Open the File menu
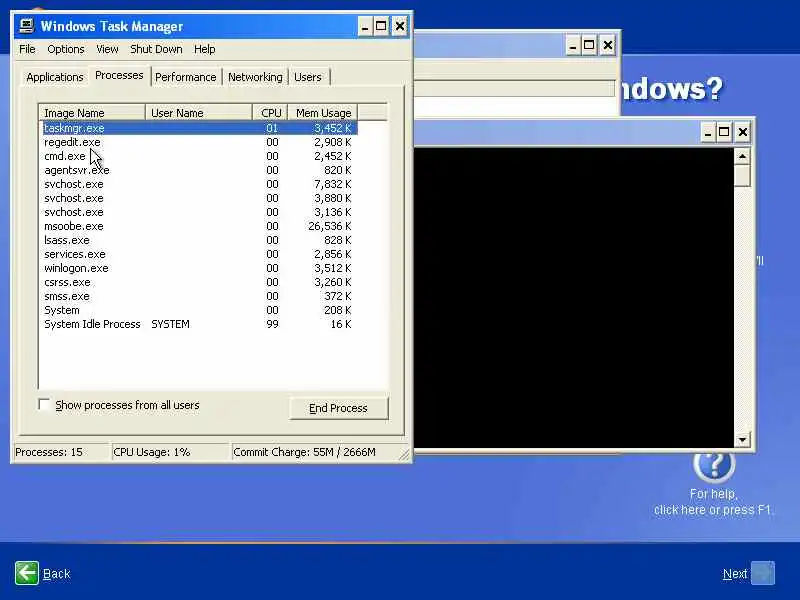The height and width of the screenshot is (600, 800). [27, 49]
